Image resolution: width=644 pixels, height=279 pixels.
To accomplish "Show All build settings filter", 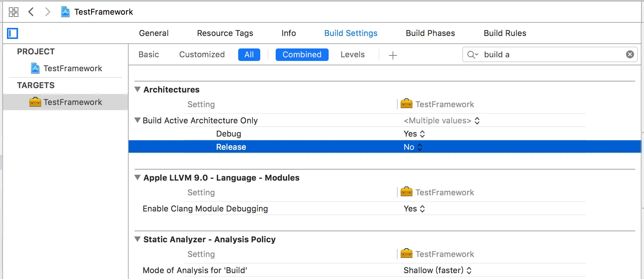I will 249,55.
